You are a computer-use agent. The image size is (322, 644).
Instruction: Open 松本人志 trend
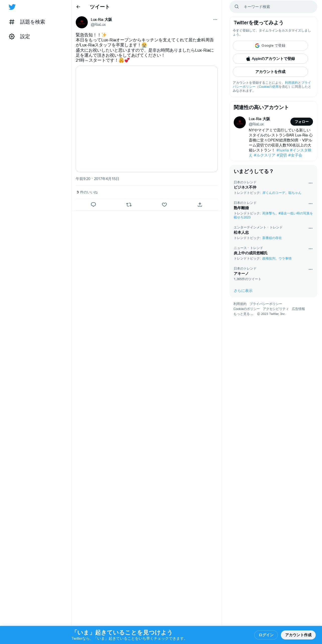coord(241,232)
